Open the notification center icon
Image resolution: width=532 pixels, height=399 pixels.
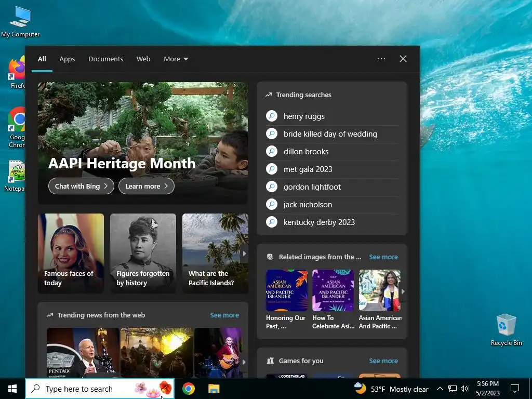[515, 389]
